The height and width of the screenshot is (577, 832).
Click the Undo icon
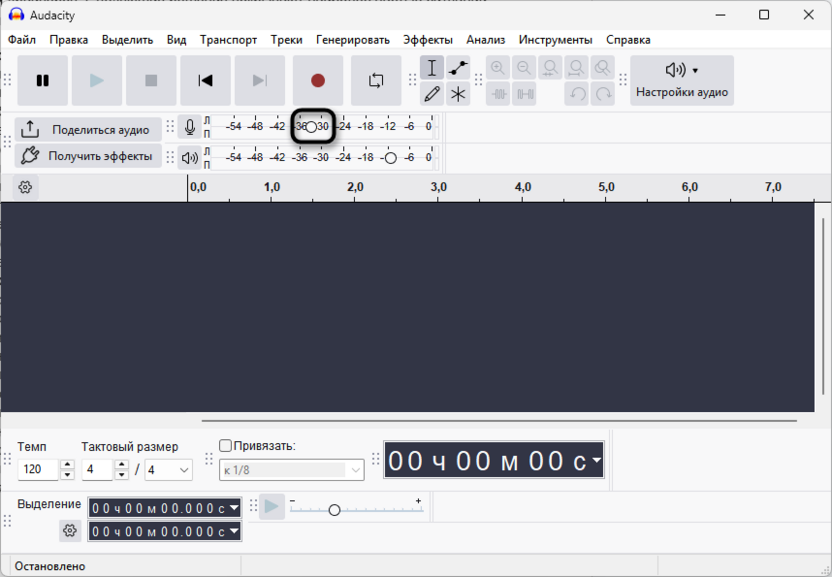(x=578, y=93)
